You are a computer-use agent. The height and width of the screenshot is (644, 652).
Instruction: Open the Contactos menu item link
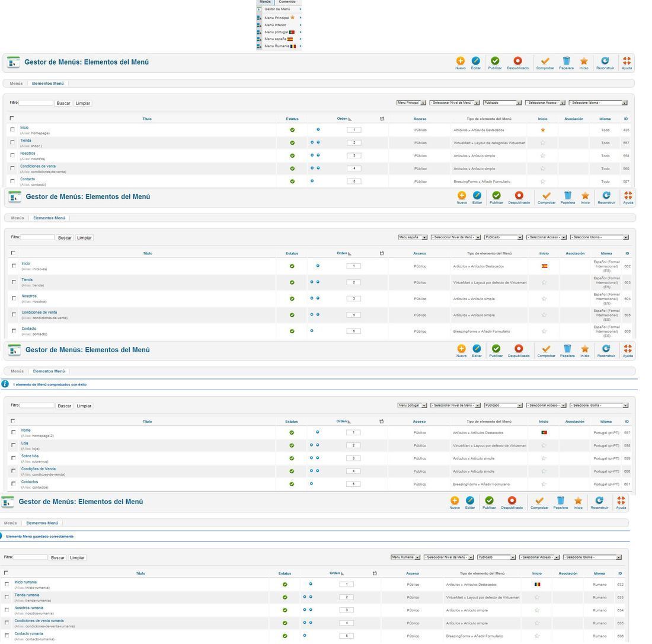coord(30,482)
